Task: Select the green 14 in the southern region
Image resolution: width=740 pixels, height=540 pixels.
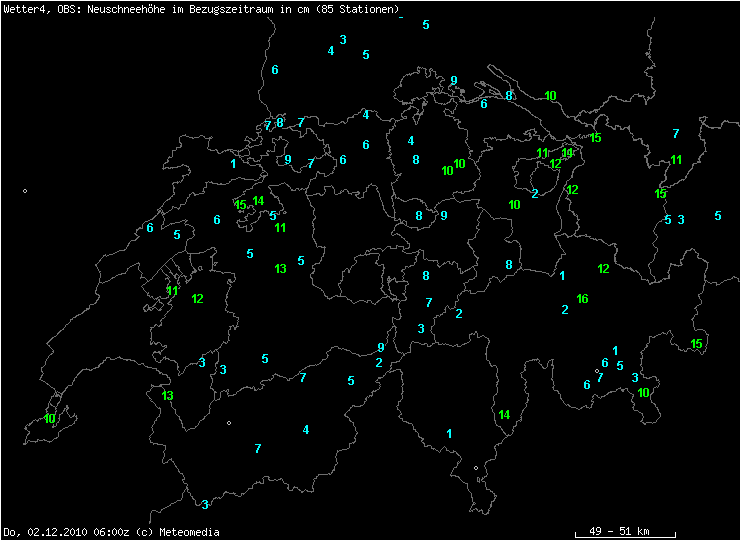Action: pyautogui.click(x=504, y=415)
